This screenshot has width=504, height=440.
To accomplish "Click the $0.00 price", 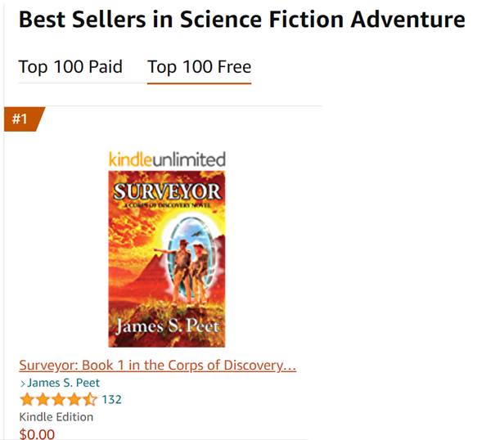I will [x=37, y=433].
